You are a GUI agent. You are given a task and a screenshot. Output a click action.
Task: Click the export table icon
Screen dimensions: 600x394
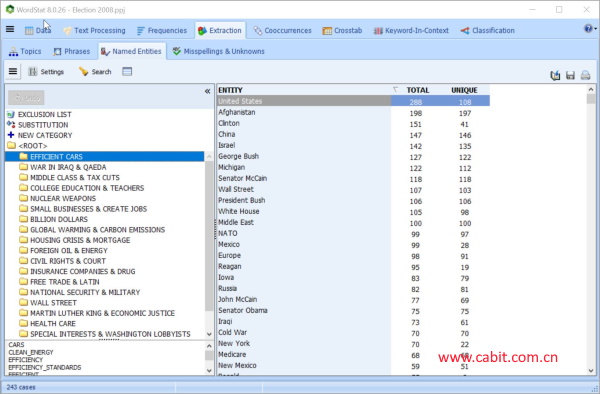[555, 75]
